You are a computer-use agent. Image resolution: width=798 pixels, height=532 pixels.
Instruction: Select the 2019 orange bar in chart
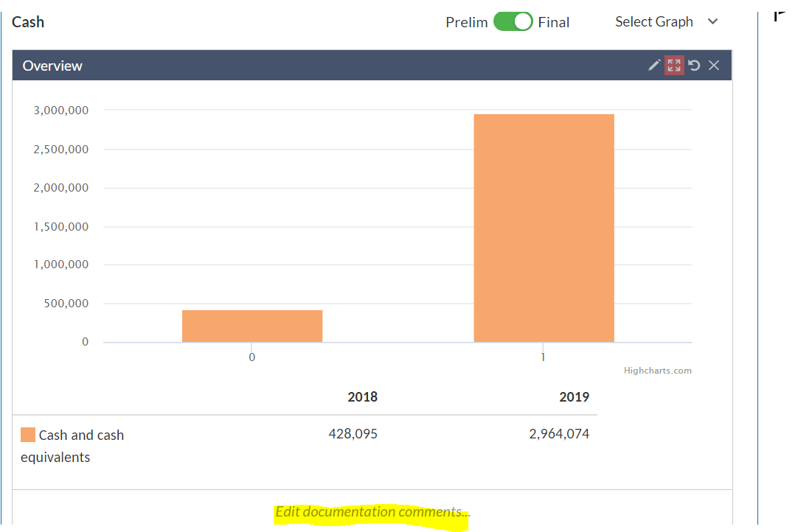tap(544, 228)
